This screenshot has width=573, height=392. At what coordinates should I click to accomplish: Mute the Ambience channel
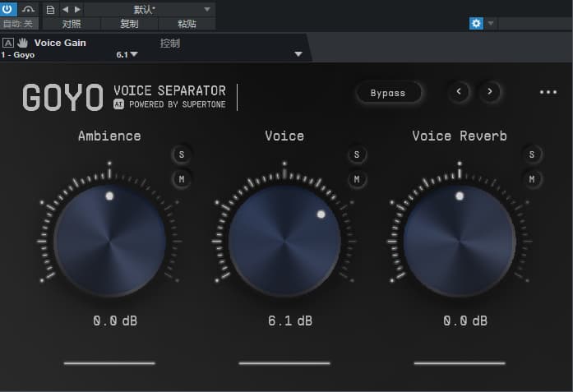coord(182,179)
